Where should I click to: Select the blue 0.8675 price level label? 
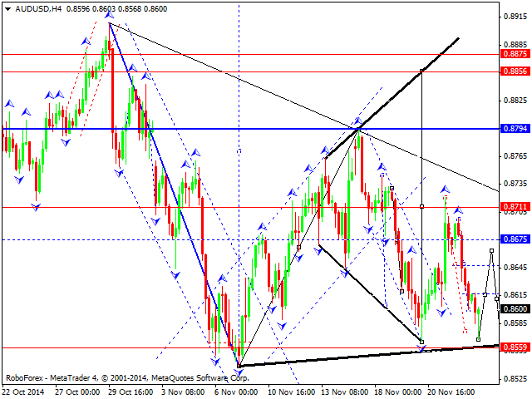tap(515, 239)
